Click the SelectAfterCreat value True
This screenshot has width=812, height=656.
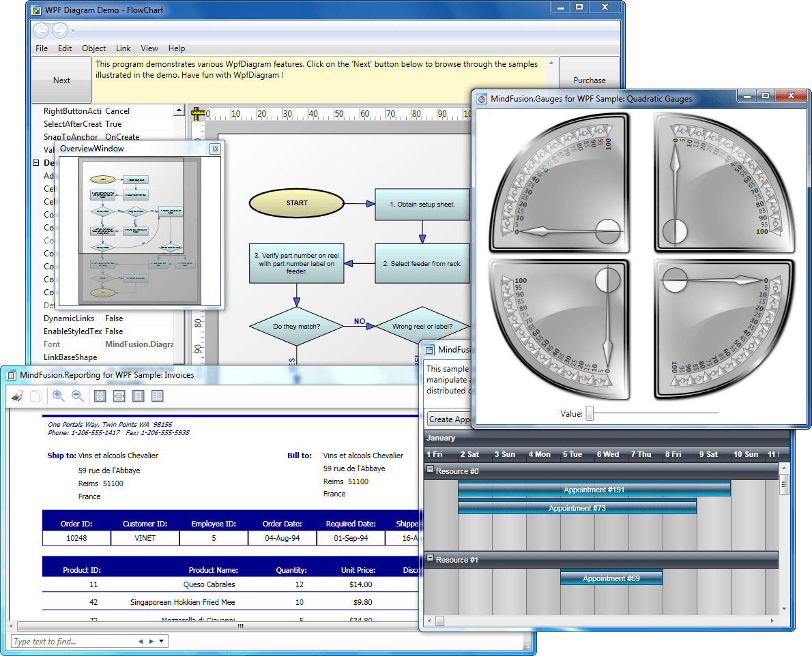coord(113,123)
